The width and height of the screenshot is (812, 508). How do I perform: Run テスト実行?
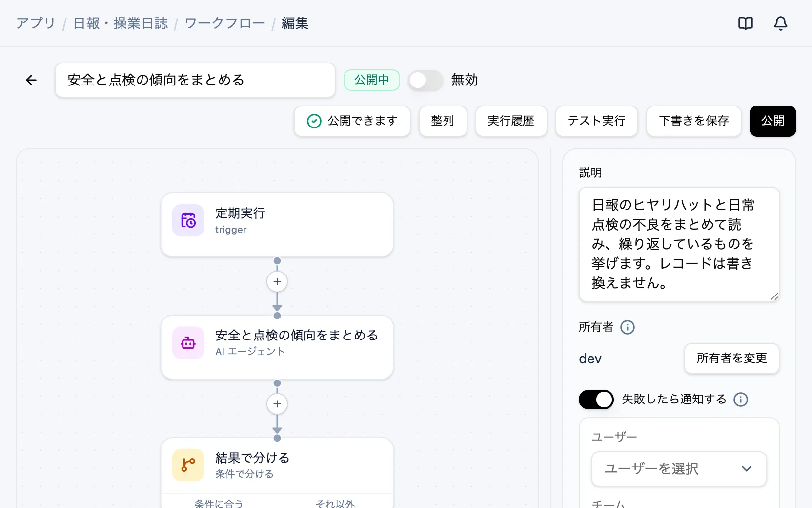(597, 121)
